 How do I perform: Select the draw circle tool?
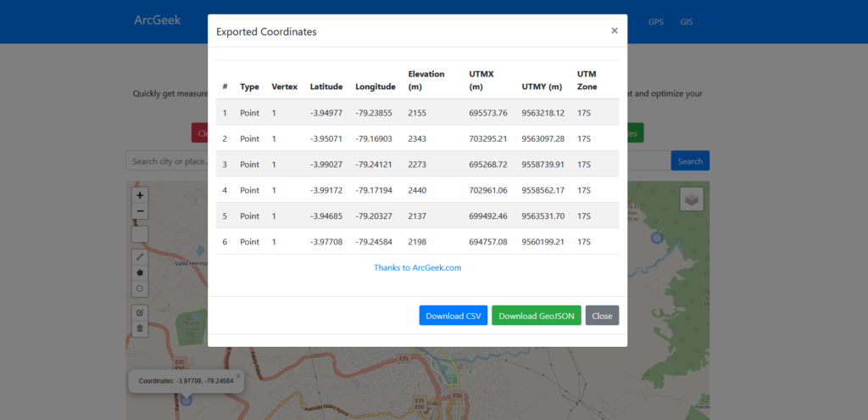coord(140,288)
